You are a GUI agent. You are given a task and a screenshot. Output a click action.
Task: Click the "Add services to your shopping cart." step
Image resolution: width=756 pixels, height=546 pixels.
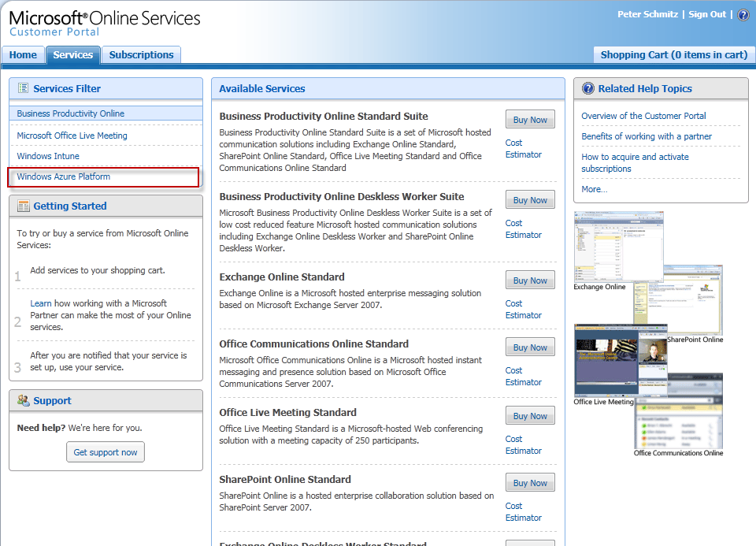(98, 270)
